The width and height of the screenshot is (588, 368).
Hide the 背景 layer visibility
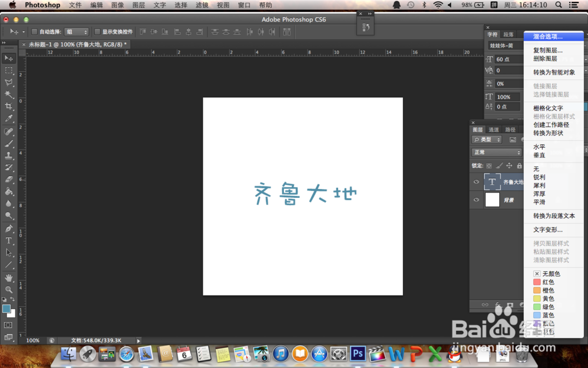476,200
